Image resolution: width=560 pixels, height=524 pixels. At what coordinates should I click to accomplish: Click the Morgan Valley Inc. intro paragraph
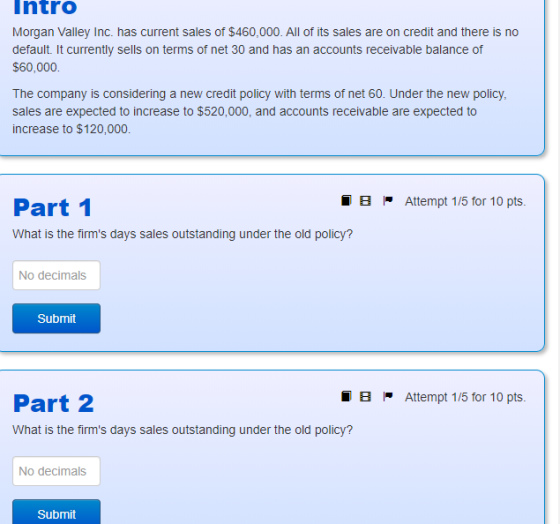(x=265, y=50)
